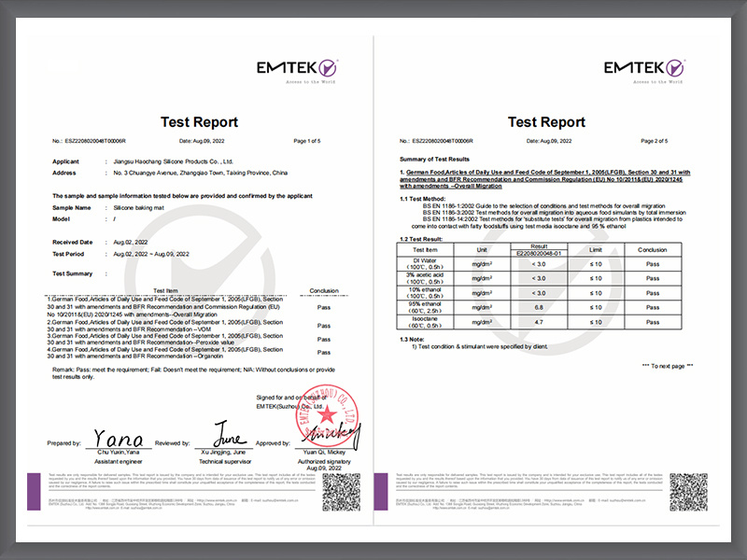747x560 pixels.
Task: Select 'Page 1 of 5' text
Action: 307,141
